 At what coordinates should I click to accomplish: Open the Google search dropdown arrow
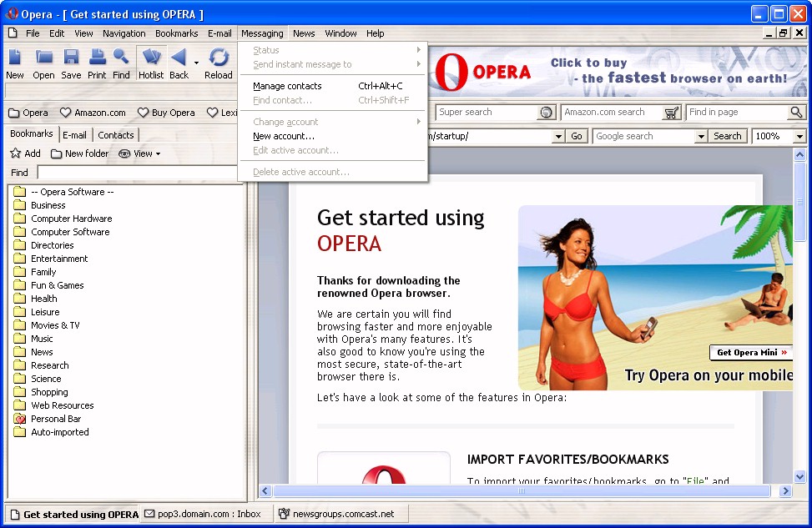pos(701,136)
